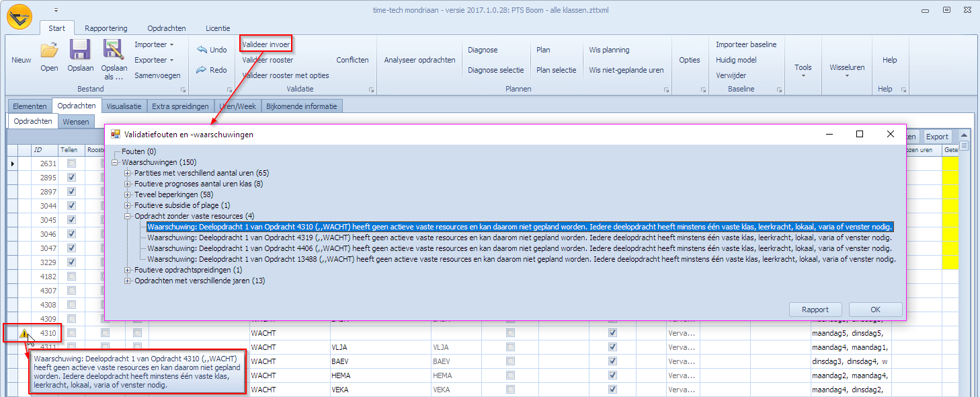The height and width of the screenshot is (397, 980).
Task: Expand Opdrachten met verschillende jaren node
Action: [128, 281]
